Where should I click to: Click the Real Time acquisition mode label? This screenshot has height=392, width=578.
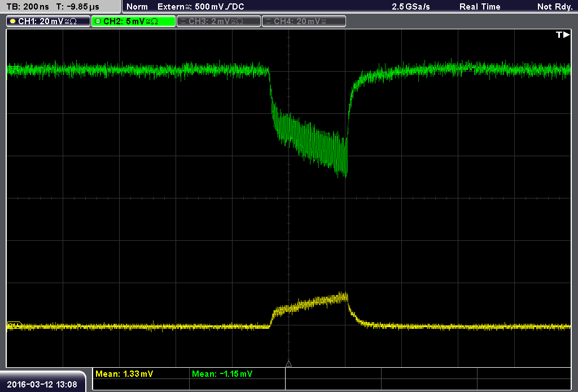(480, 7)
